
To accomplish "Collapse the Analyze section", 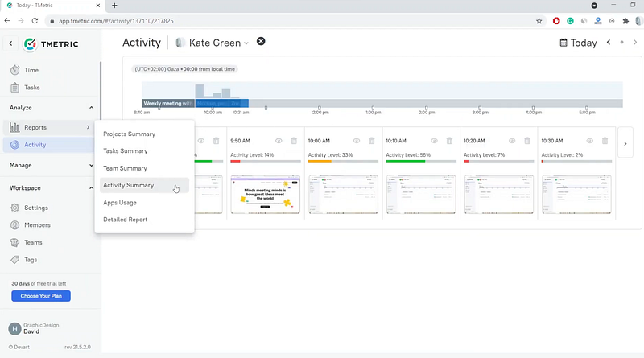I will 91,108.
